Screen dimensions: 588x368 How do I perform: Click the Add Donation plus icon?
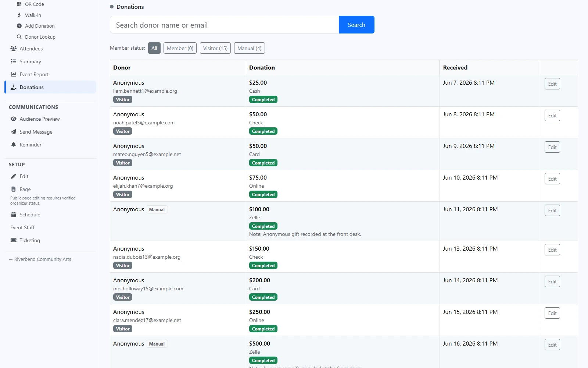click(x=19, y=26)
